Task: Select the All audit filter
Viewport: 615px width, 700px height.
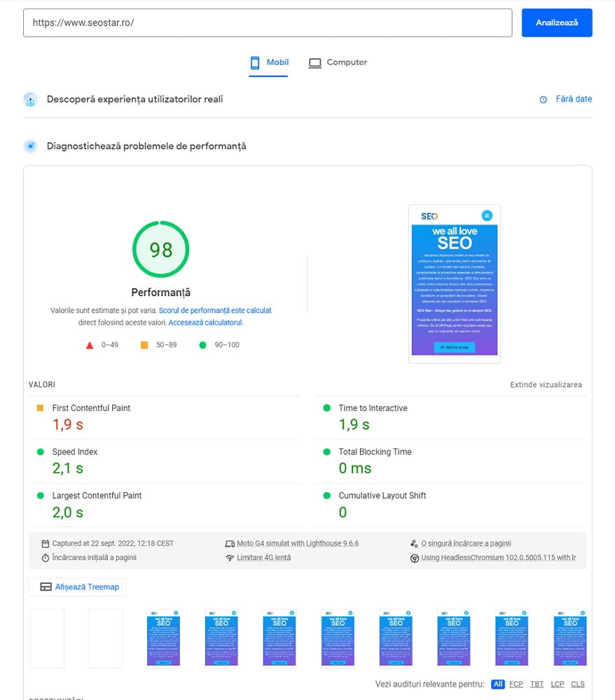Action: (497, 684)
